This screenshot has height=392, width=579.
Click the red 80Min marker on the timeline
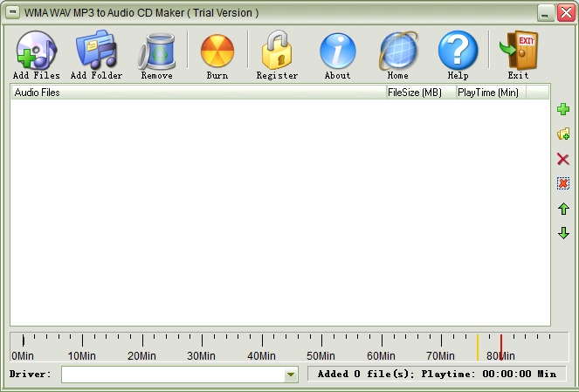click(x=501, y=344)
